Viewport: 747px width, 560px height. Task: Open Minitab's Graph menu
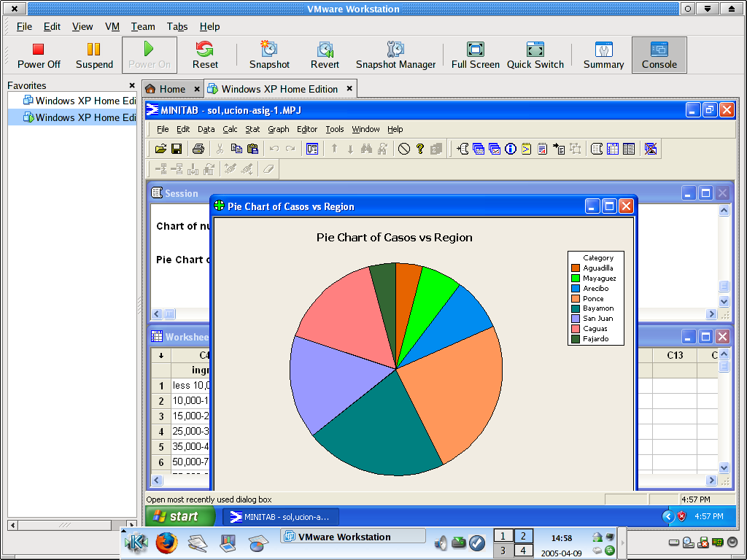(278, 129)
